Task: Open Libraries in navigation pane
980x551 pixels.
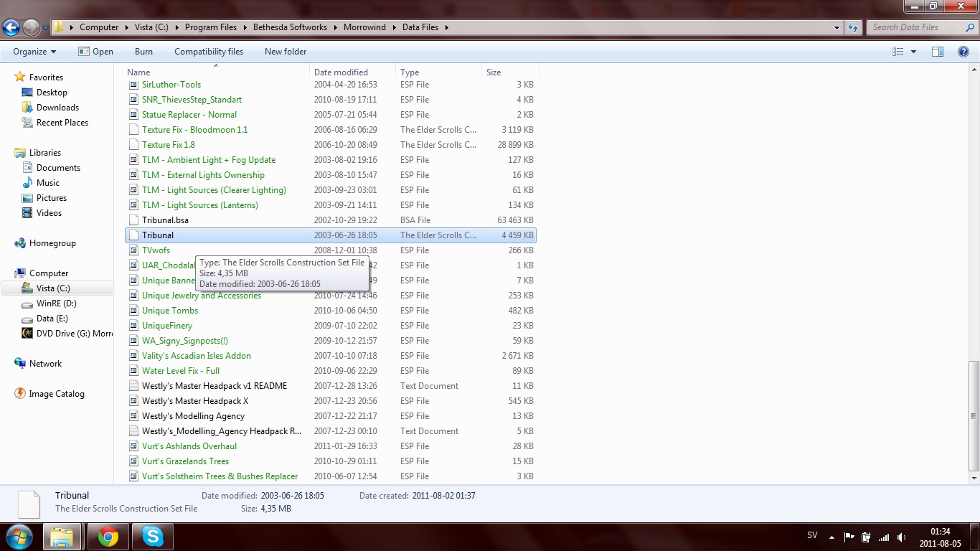Action: (45, 153)
